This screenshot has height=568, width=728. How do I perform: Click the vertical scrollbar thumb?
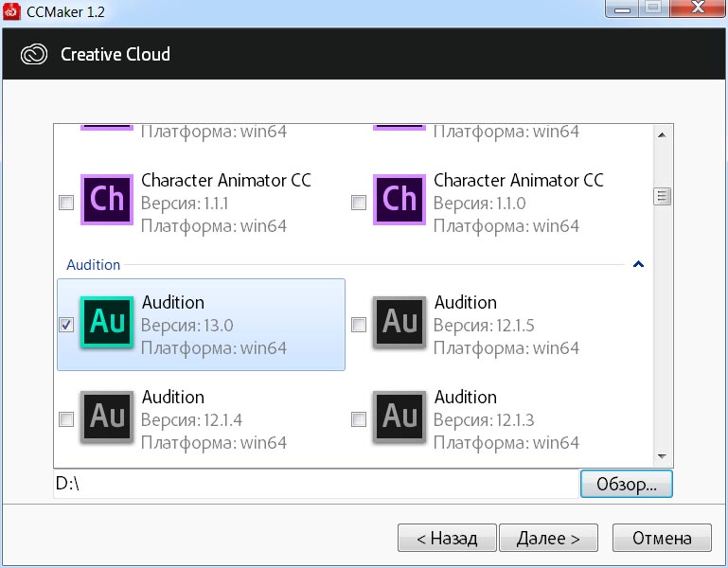[663, 197]
